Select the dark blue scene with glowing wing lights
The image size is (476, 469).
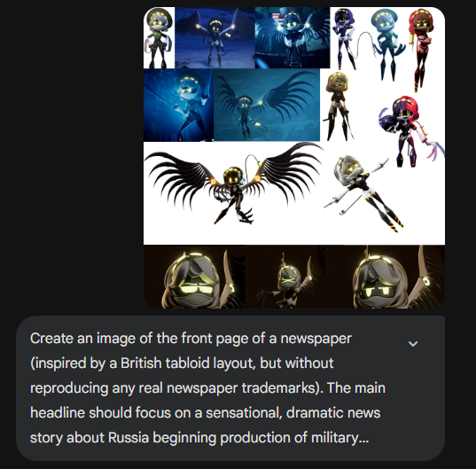[215, 37]
